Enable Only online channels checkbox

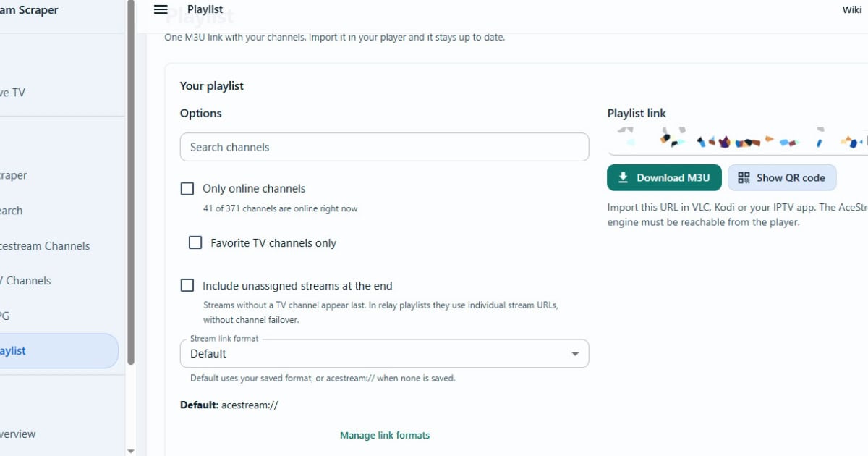[x=187, y=188]
